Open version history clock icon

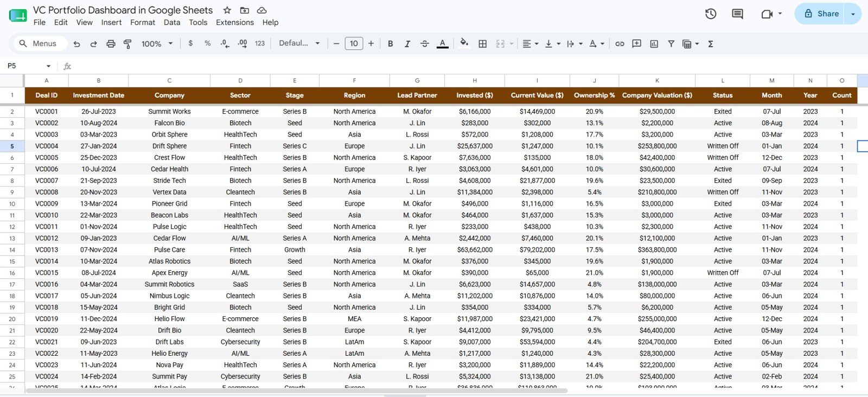(x=711, y=14)
